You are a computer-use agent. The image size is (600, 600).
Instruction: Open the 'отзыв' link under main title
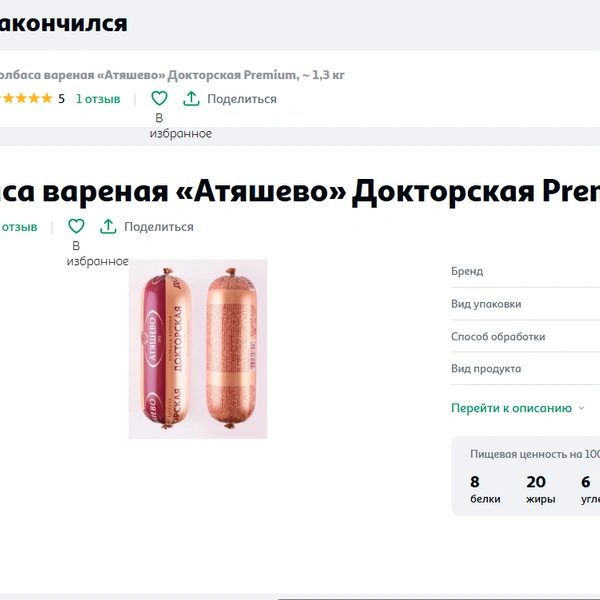19,227
